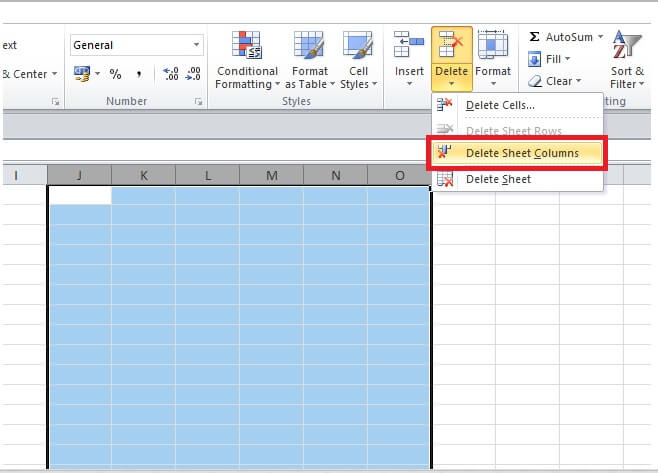Expand Accounting format dropdown arrow
The height and width of the screenshot is (473, 658).
(97, 74)
